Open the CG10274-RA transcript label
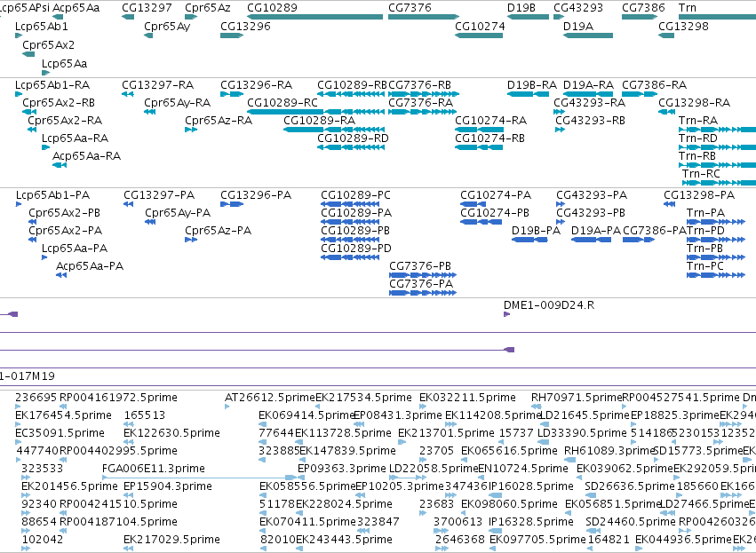Screen dimensions: 756x553 490,121
